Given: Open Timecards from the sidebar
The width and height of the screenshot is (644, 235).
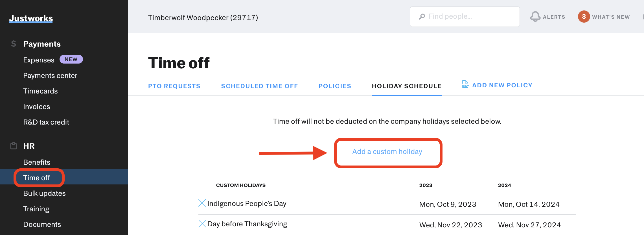Looking at the screenshot, I should coord(40,91).
